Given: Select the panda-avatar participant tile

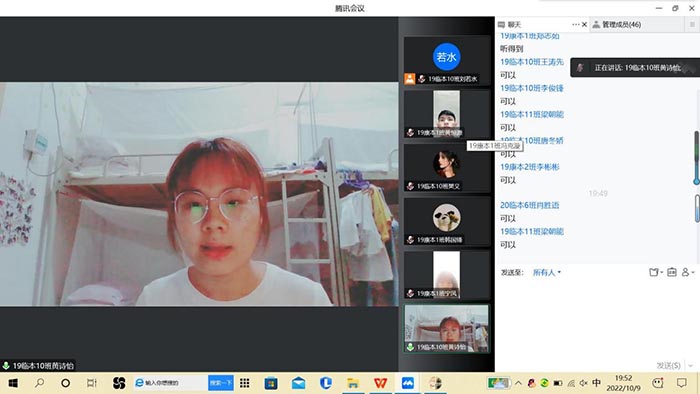Looking at the screenshot, I should click(446, 221).
